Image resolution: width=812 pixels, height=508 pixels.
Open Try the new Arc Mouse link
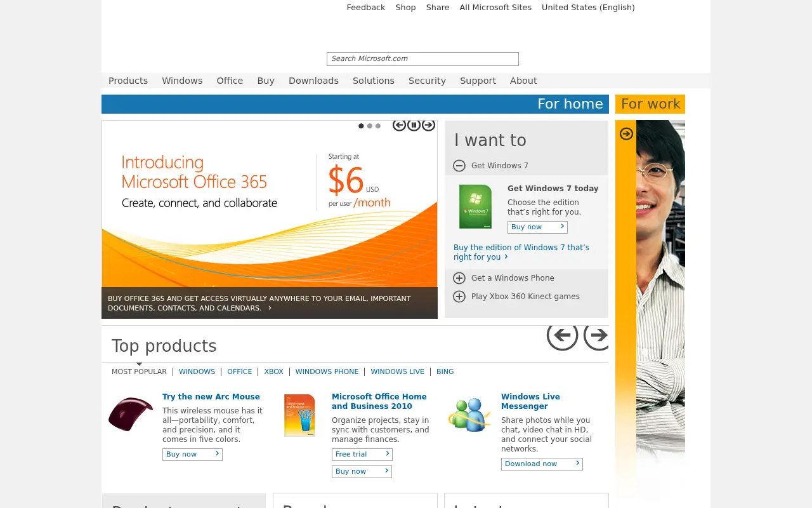[x=211, y=397]
